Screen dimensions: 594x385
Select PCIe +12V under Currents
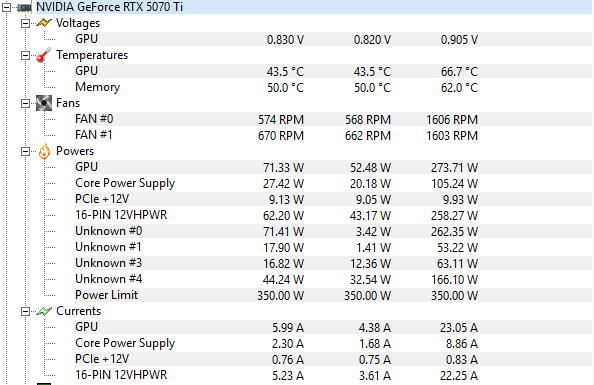[x=333, y=359]
